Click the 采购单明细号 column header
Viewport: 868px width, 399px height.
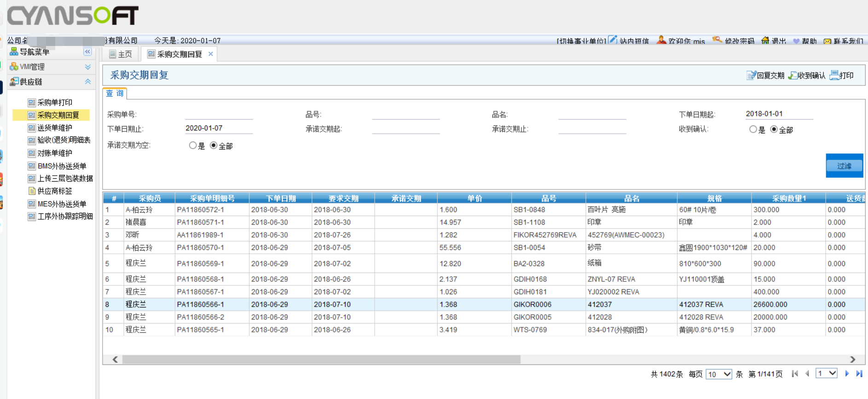[x=212, y=198]
